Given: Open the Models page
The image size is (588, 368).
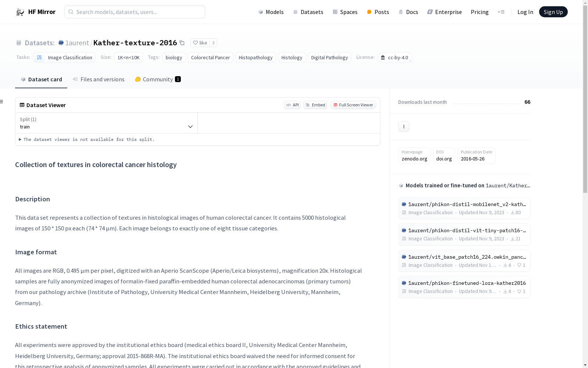Looking at the screenshot, I should [271, 12].
